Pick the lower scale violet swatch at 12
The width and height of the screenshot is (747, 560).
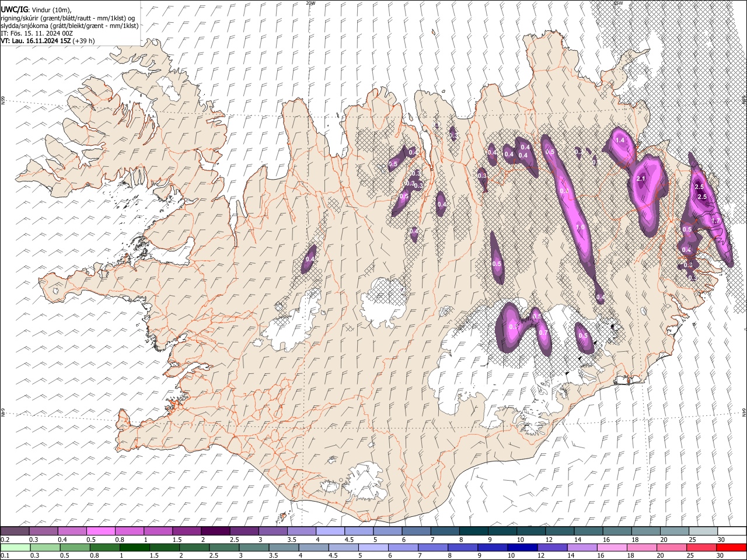(x=552, y=547)
